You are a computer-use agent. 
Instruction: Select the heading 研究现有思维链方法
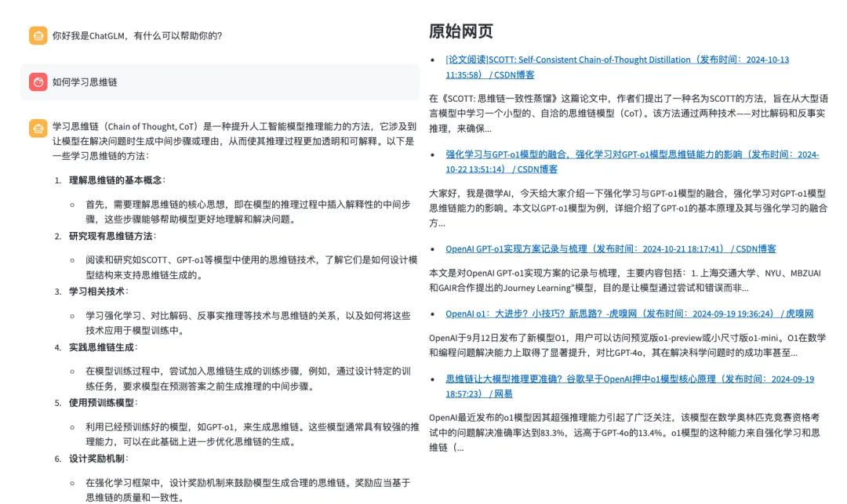(112, 236)
